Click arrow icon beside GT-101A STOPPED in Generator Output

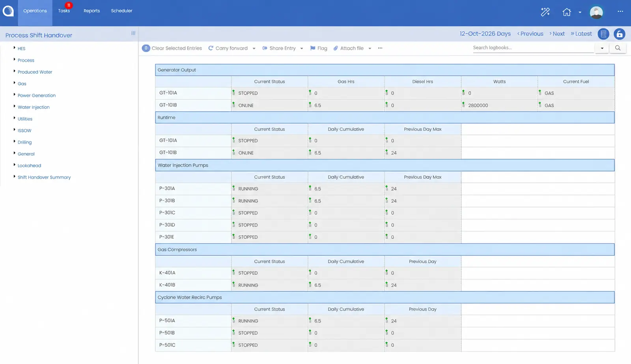(233, 93)
